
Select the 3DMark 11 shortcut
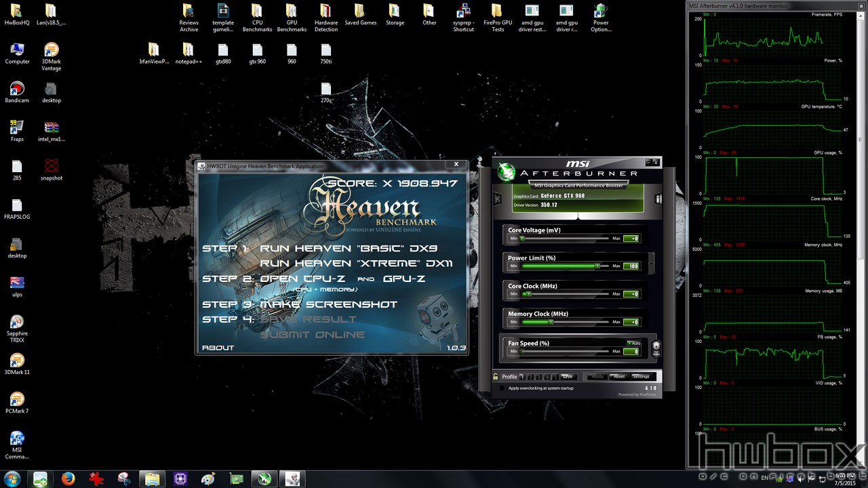17,364
